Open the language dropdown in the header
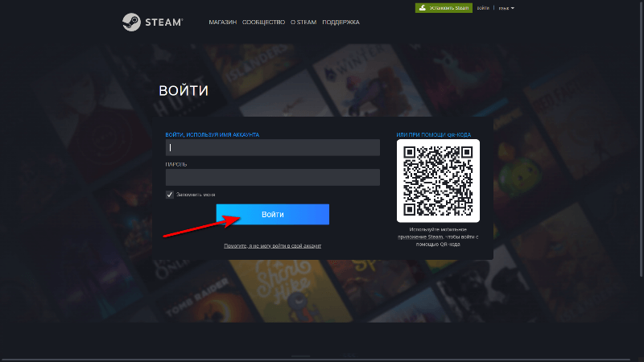 (x=506, y=8)
